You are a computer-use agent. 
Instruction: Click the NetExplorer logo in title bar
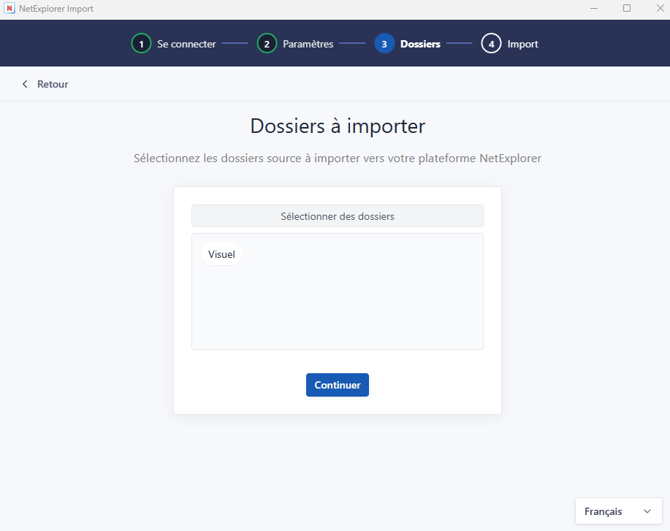9,9
